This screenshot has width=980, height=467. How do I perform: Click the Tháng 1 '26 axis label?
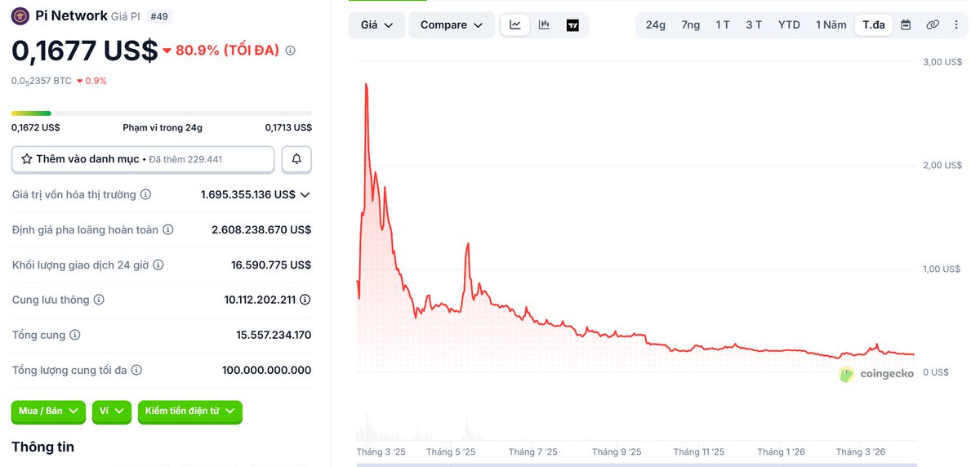tap(781, 452)
